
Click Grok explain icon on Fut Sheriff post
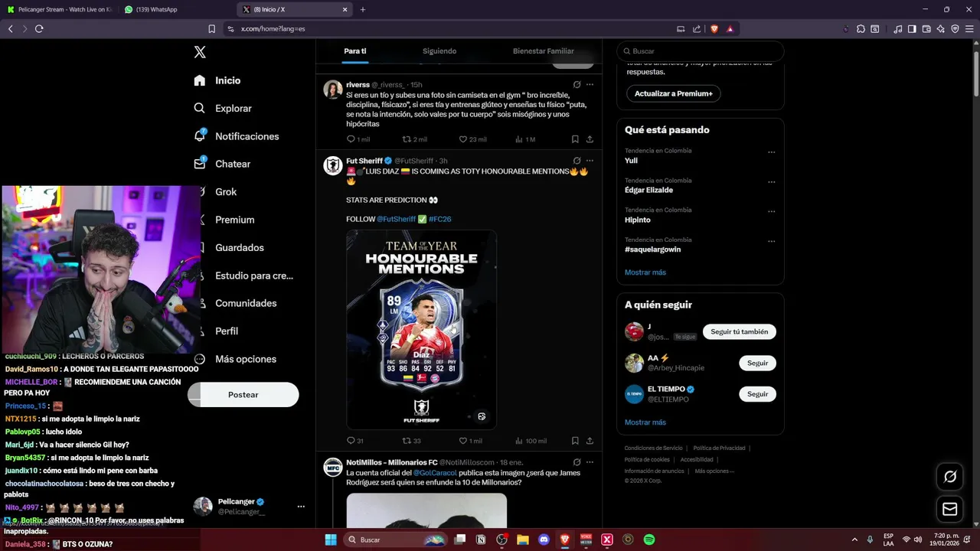[577, 161]
